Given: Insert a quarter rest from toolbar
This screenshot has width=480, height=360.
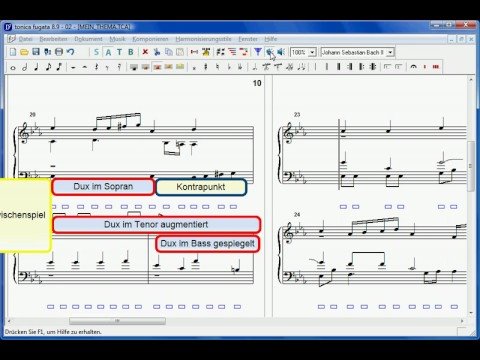Looking at the screenshot, I should [x=96, y=67].
